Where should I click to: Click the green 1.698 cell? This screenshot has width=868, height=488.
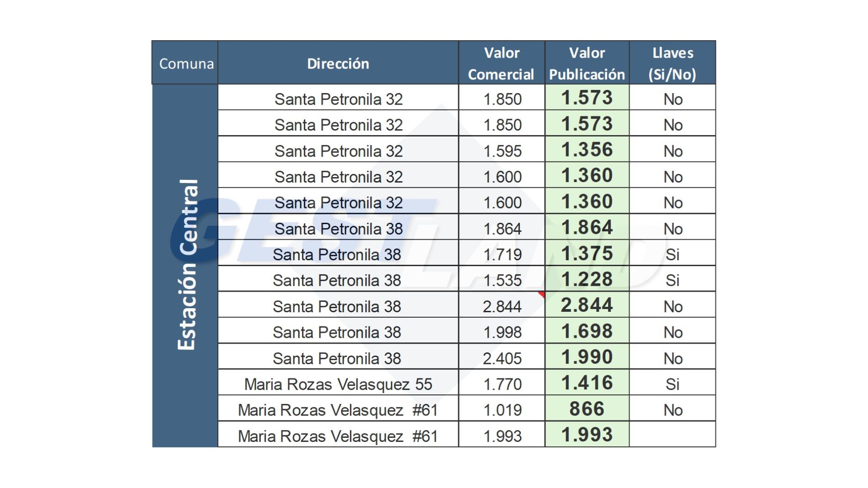click(587, 331)
